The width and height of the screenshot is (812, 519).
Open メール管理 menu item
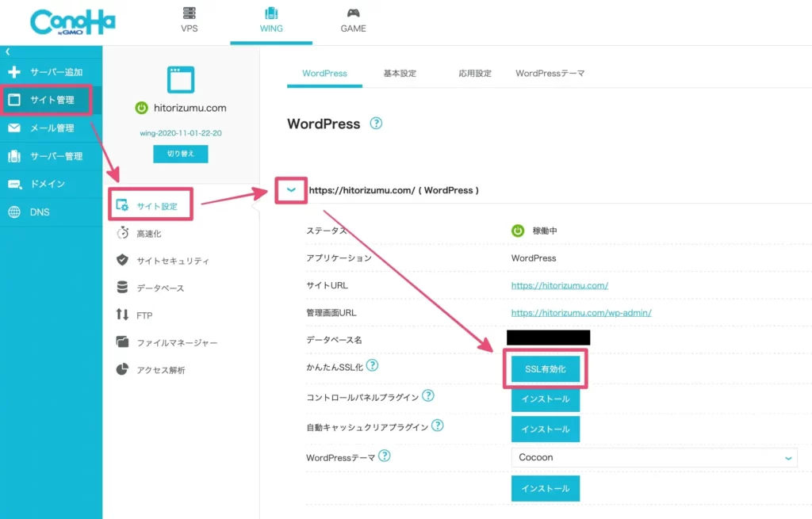(x=51, y=128)
